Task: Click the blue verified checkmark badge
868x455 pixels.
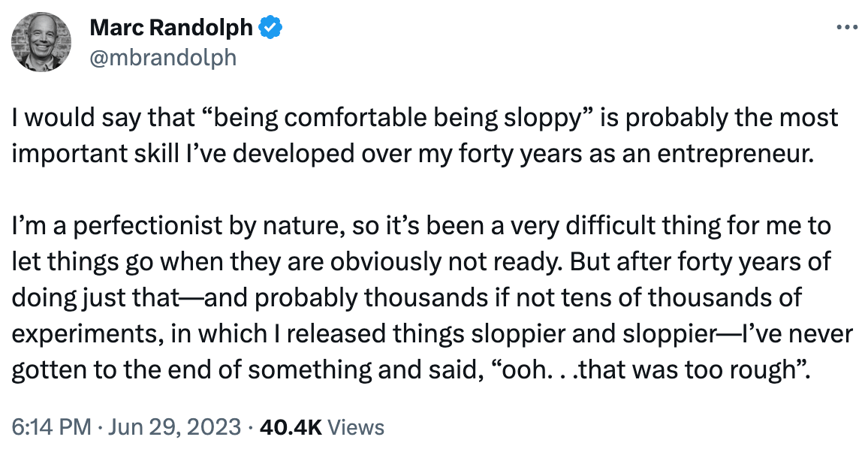Action: pos(270,29)
